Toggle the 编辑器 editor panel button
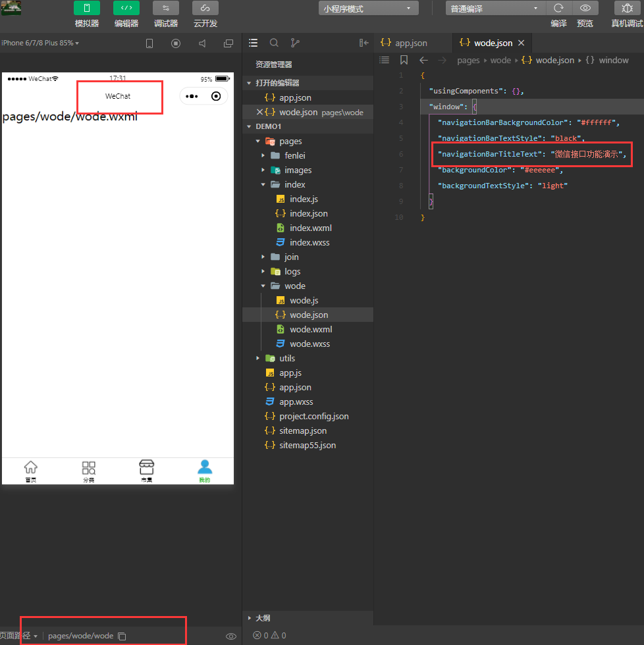 pos(126,8)
